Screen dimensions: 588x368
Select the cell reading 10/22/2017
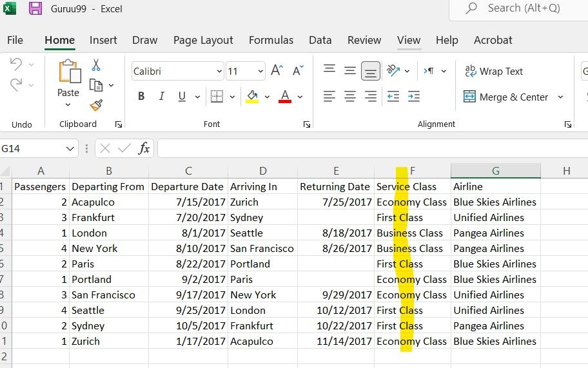tap(336, 325)
